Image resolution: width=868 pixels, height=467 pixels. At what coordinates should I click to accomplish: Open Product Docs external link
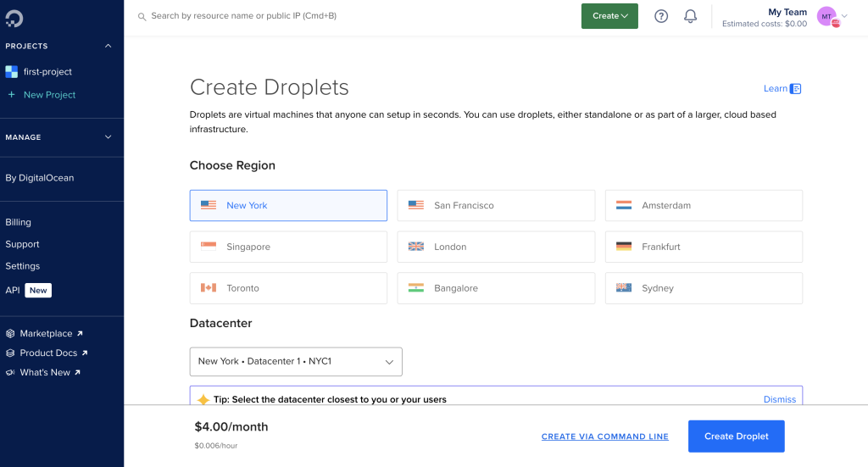47,353
